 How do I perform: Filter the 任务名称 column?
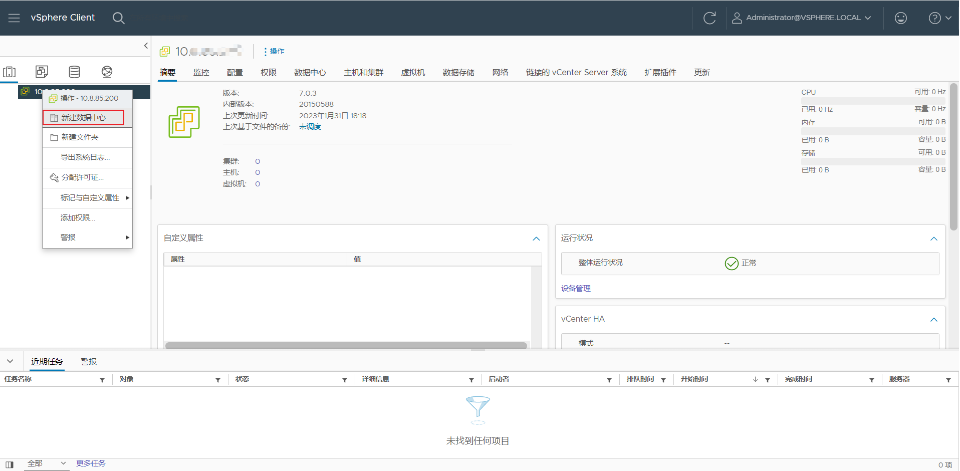coord(102,380)
